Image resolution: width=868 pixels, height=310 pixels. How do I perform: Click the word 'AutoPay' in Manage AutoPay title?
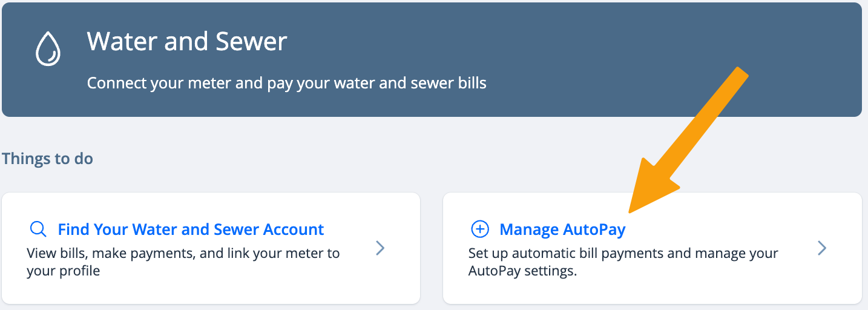[594, 229]
